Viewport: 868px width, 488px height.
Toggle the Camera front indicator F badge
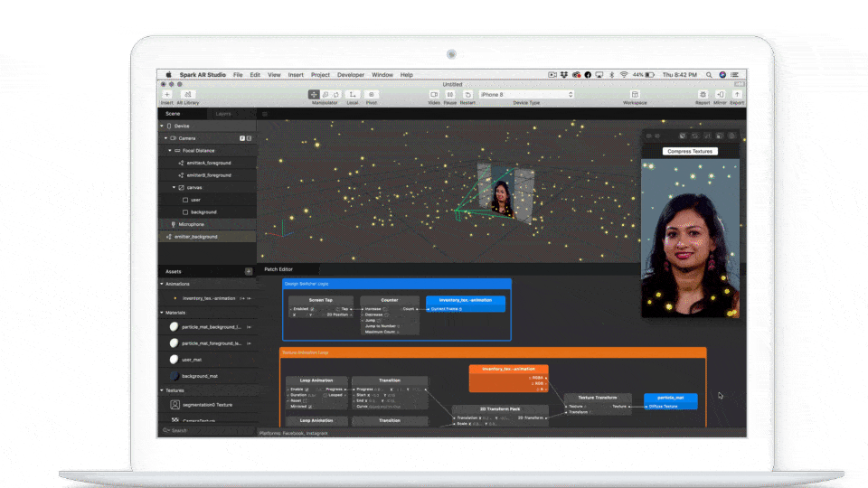click(x=242, y=138)
